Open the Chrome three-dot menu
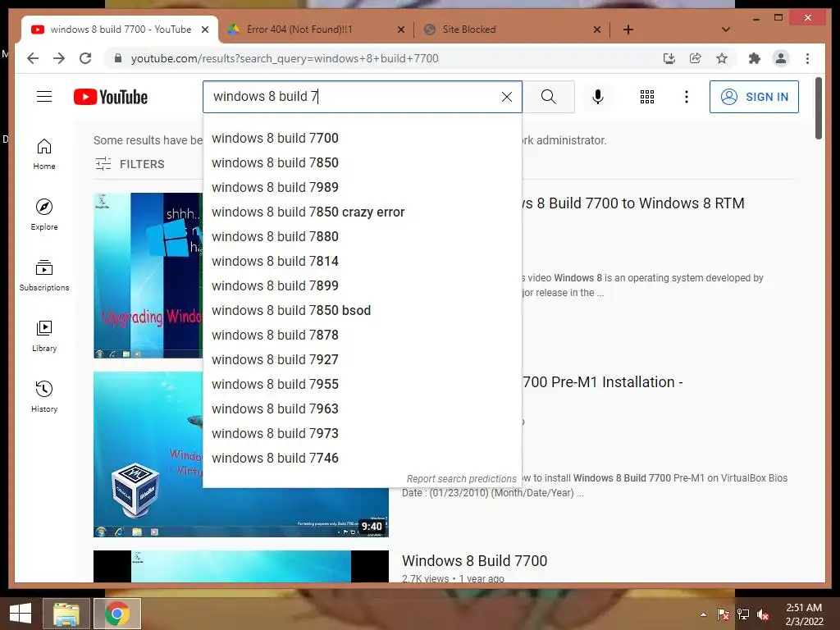840x630 pixels. (807, 58)
